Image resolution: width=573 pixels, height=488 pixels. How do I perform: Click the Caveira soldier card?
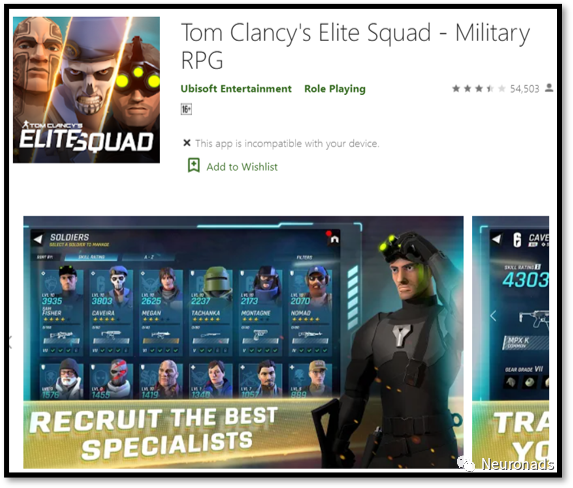111,312
